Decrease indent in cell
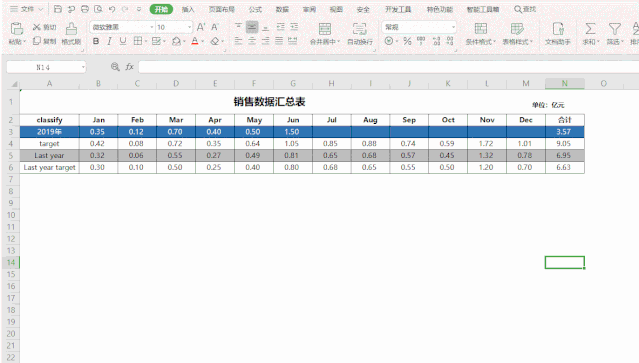The image size is (639, 363). pos(281,27)
